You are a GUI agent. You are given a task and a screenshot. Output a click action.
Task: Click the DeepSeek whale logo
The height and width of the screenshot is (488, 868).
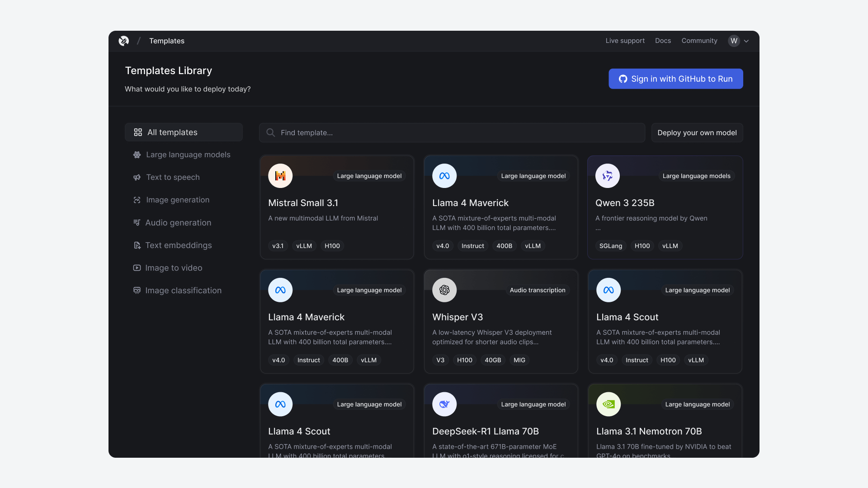pyautogui.click(x=444, y=404)
